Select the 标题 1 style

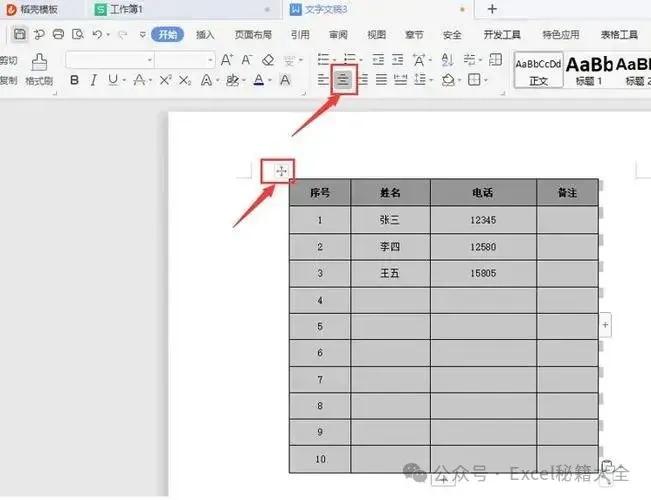click(589, 70)
